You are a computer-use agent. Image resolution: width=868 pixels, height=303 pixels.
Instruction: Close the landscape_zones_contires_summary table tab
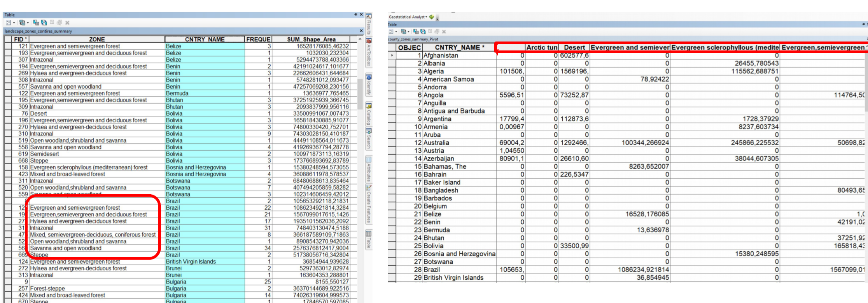point(361,31)
